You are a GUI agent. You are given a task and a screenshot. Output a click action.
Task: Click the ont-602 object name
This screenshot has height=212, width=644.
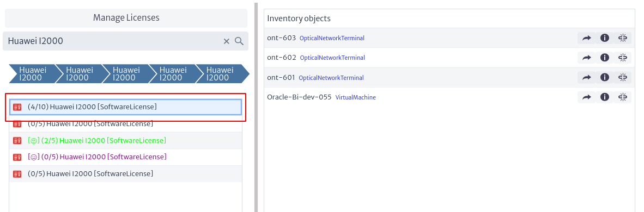[x=282, y=58]
